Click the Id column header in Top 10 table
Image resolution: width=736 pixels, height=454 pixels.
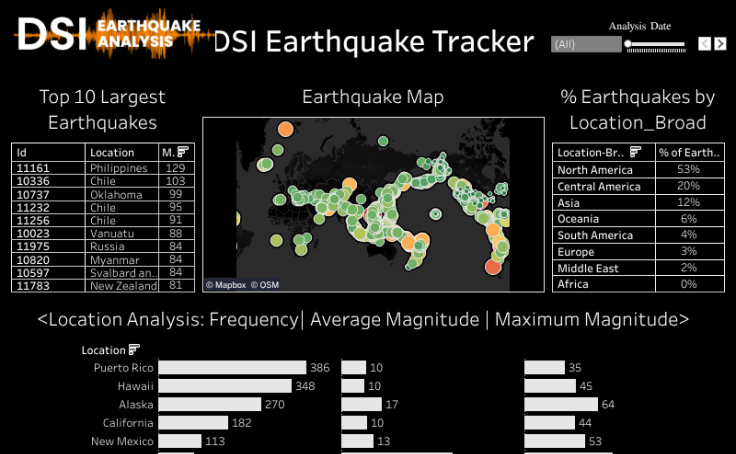point(47,152)
